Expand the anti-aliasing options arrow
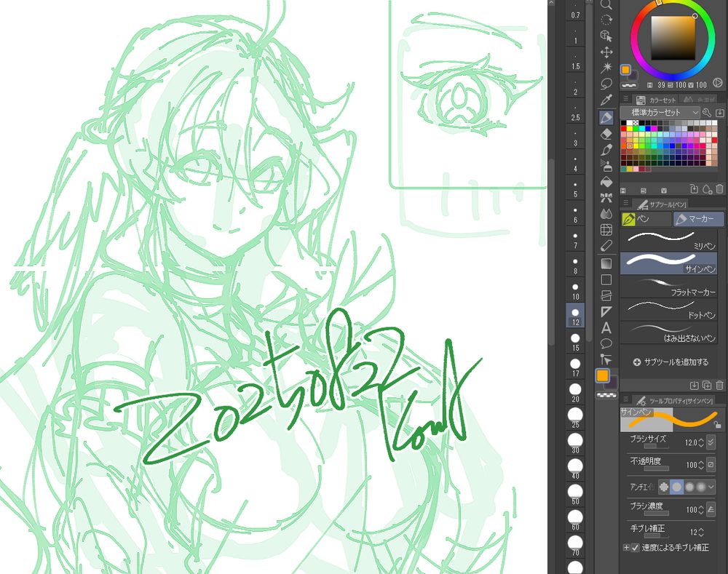 [x=711, y=487]
